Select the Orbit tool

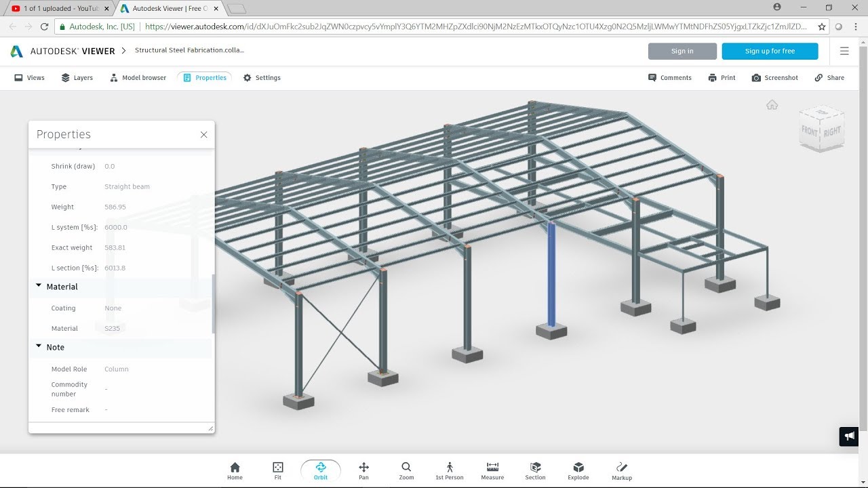coord(320,469)
